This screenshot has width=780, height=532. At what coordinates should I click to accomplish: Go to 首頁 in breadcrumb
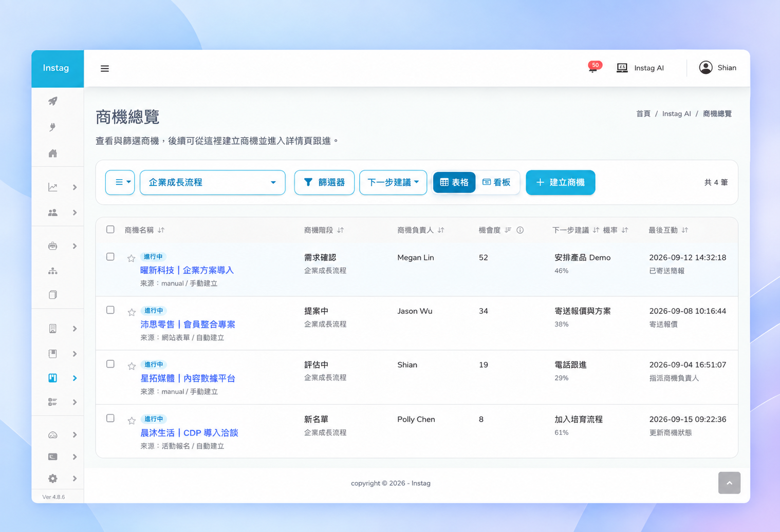point(643,113)
